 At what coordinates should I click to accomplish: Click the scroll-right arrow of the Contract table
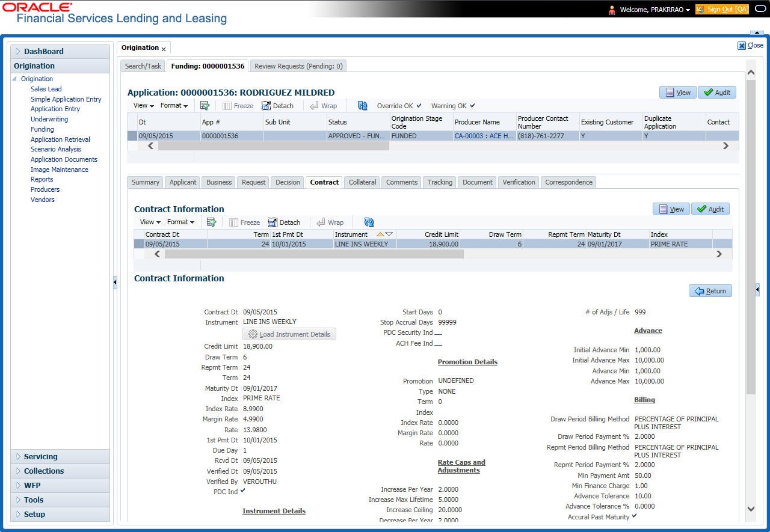(719, 254)
